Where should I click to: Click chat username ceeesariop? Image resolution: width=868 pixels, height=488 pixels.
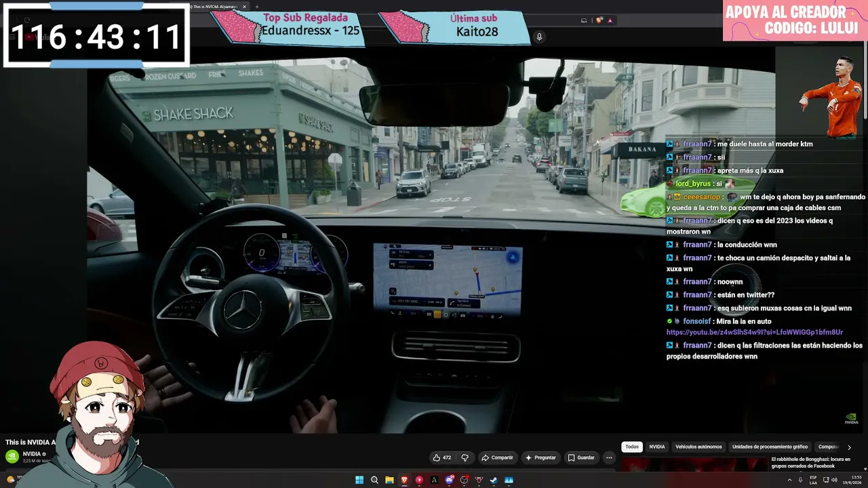click(702, 197)
